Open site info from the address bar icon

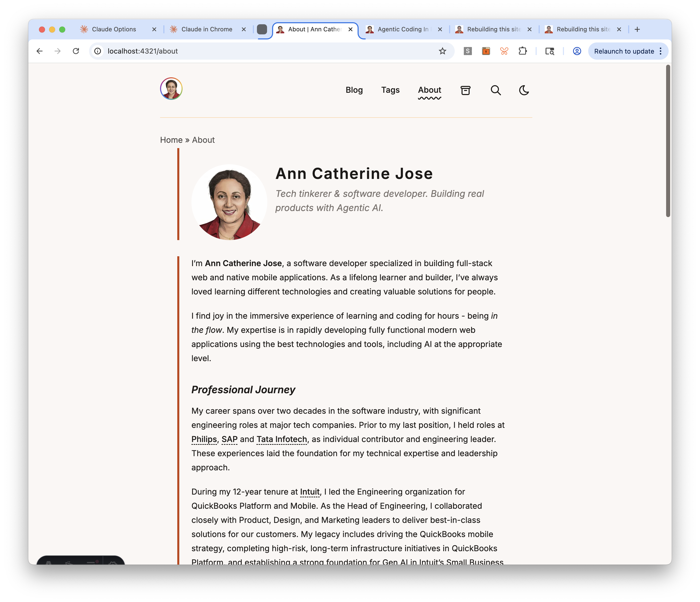pos(97,51)
